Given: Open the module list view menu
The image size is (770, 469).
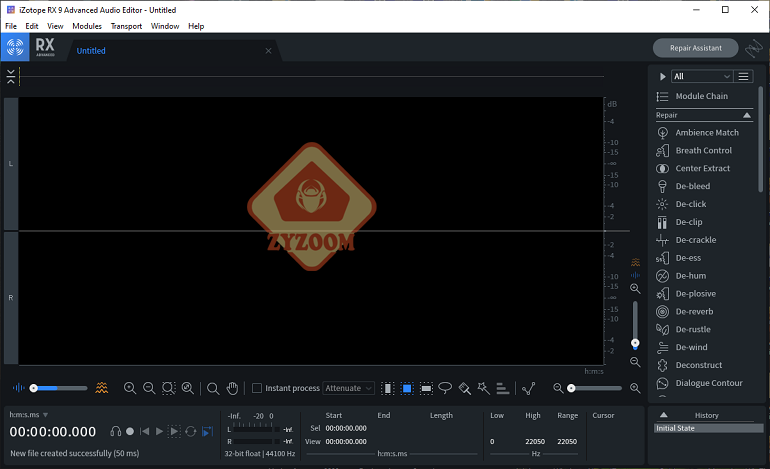Looking at the screenshot, I should click(x=743, y=77).
